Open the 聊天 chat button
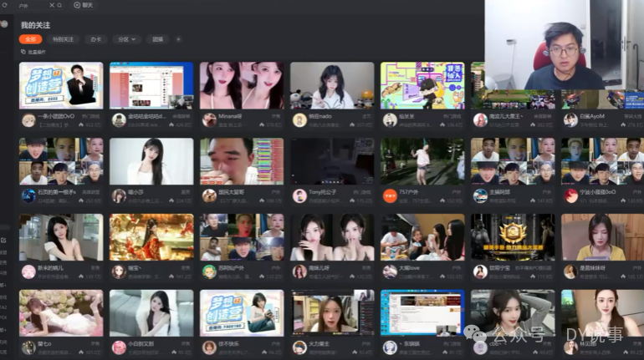This screenshot has width=644, height=360. [x=84, y=5]
